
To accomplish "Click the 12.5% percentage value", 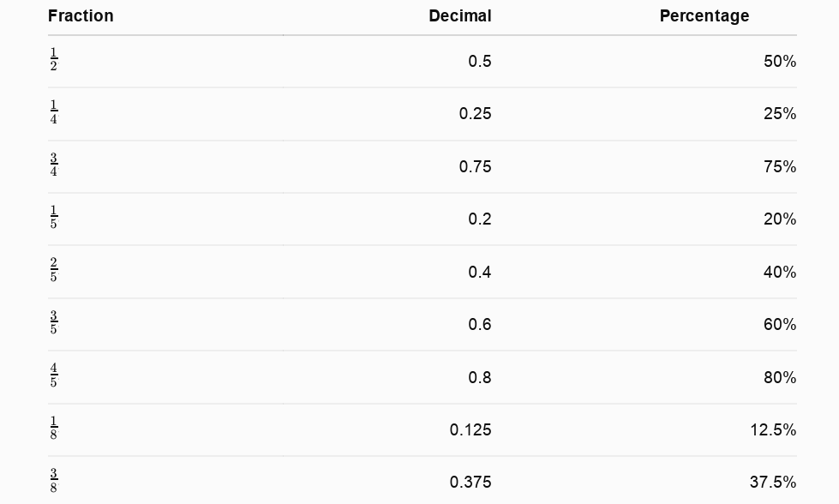I will tap(773, 429).
